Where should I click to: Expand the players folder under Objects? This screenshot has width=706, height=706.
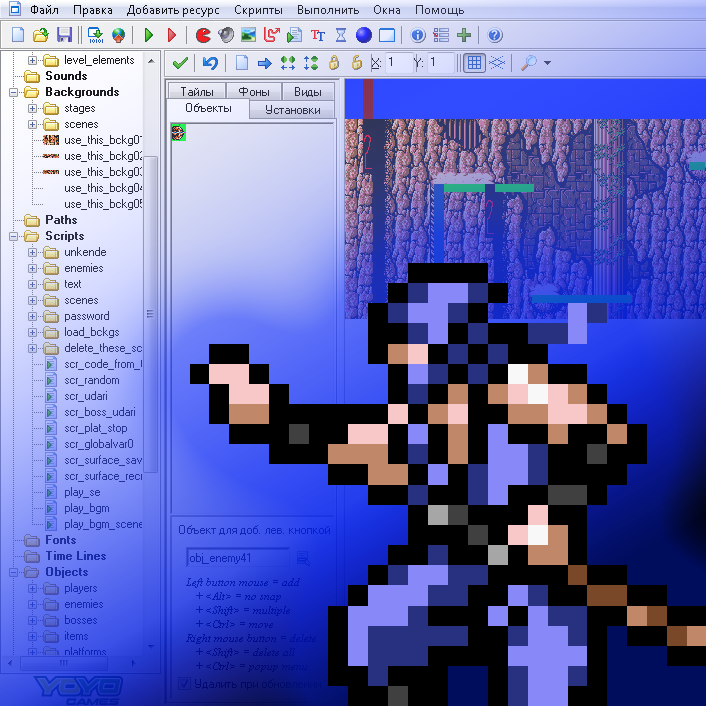coord(32,588)
